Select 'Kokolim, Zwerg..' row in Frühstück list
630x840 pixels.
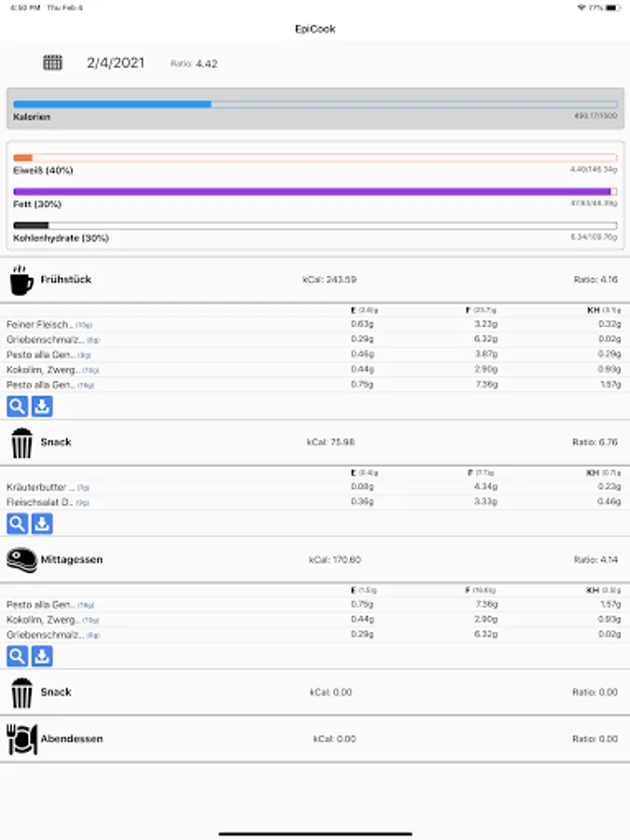tap(315, 370)
